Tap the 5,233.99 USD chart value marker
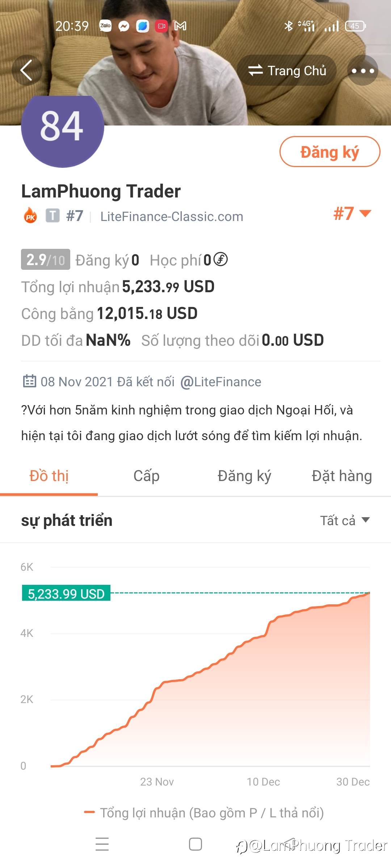This screenshot has height=868, width=391. pos(66,593)
